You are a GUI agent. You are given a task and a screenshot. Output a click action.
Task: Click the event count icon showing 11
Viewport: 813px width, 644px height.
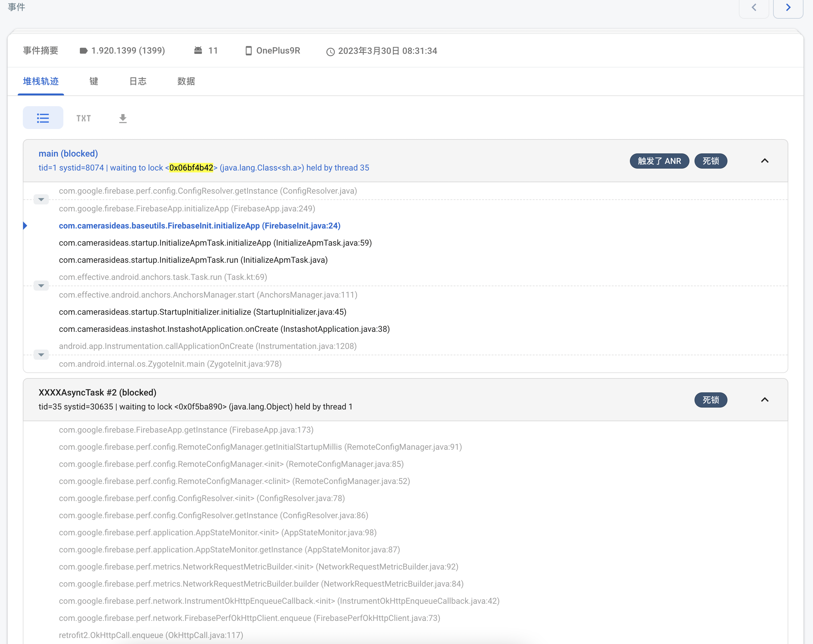[199, 50]
